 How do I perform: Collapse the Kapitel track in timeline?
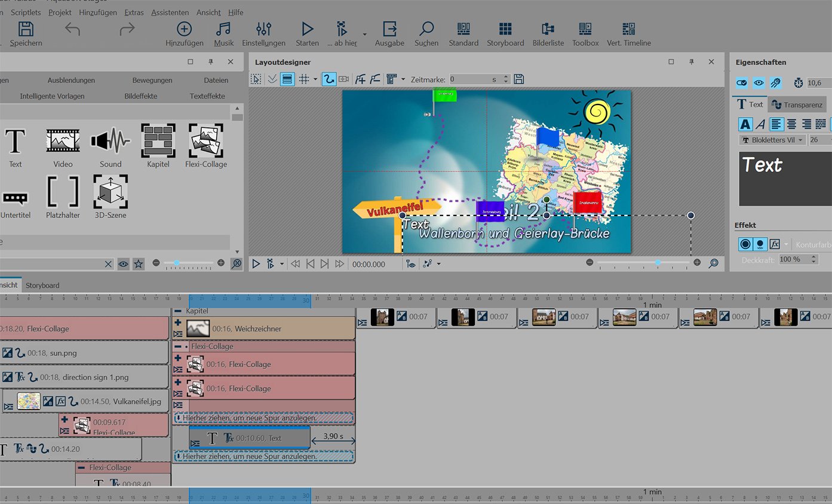(x=177, y=311)
